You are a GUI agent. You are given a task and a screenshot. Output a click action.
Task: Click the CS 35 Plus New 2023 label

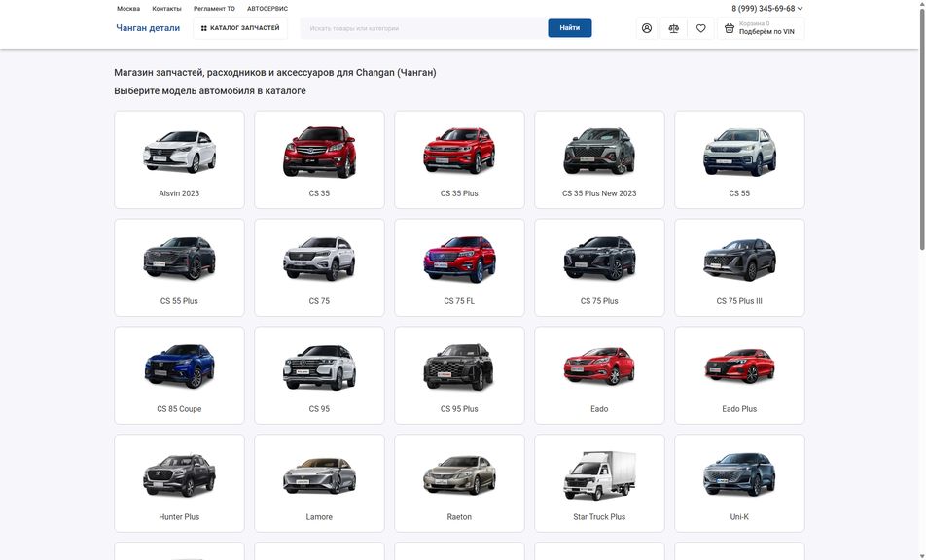click(599, 193)
